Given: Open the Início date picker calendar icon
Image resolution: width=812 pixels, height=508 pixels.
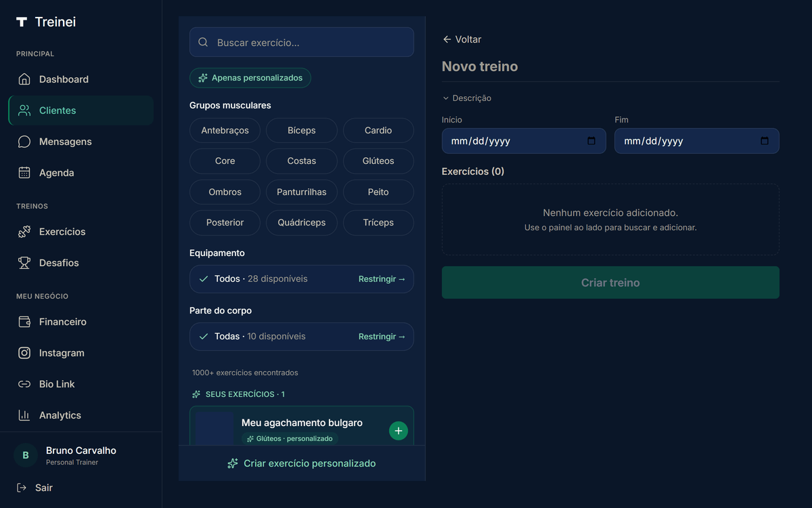Looking at the screenshot, I should coord(591,141).
